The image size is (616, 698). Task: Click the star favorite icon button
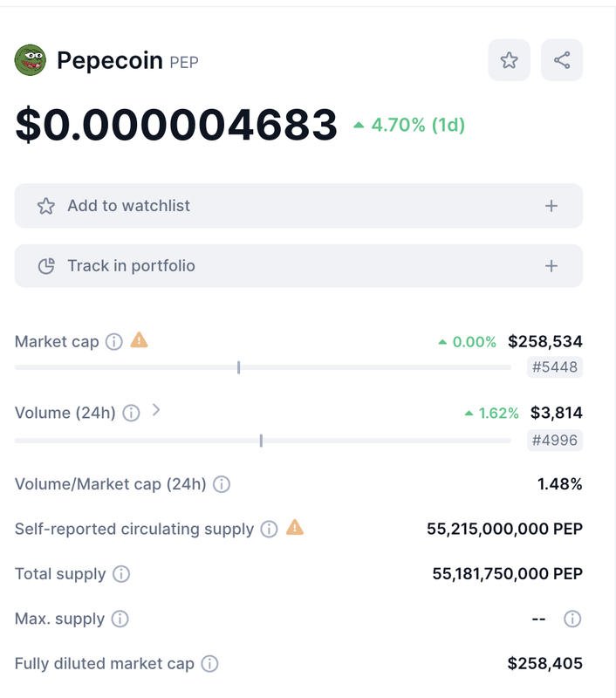pyautogui.click(x=509, y=60)
